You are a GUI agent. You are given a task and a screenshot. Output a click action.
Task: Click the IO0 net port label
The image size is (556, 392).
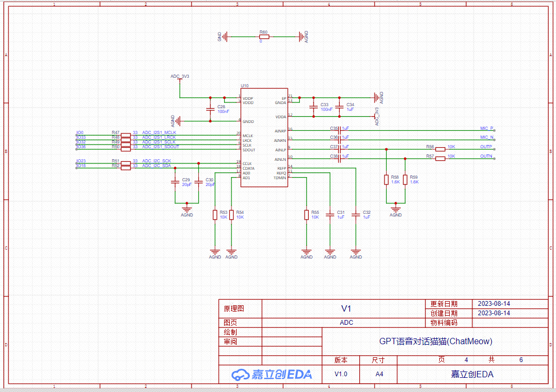point(80,133)
